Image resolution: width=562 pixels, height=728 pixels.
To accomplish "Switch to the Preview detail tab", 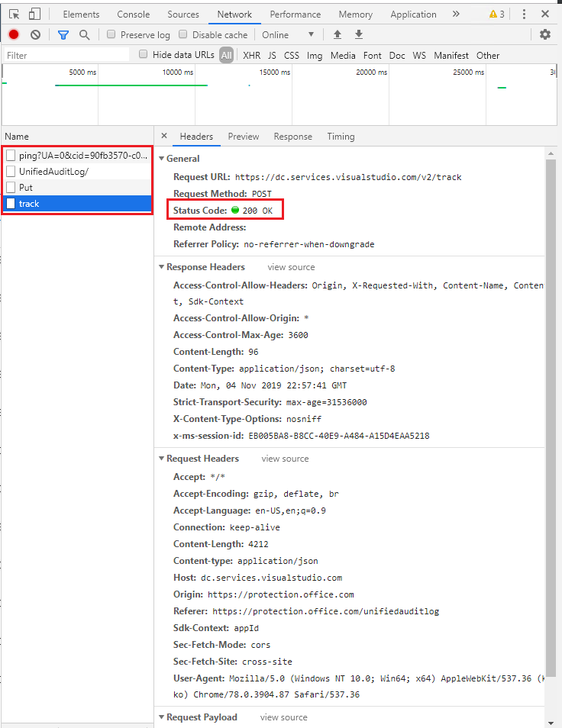I will [244, 137].
